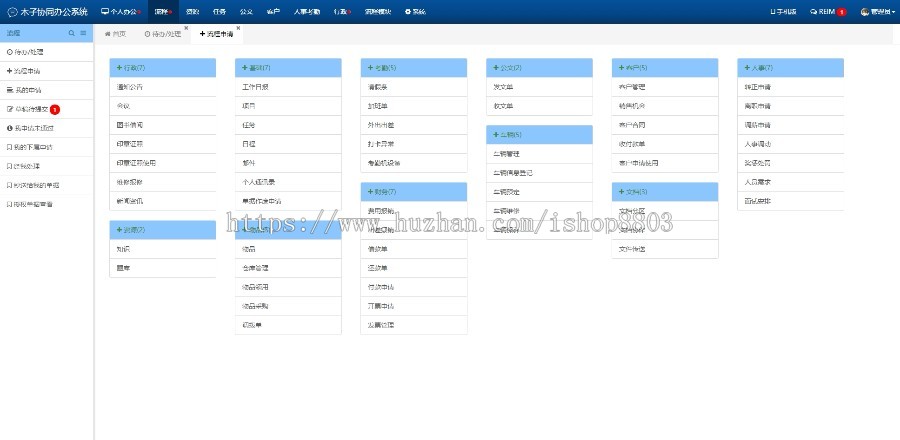Open 客户合同 application
900x440 pixels.
(665, 125)
